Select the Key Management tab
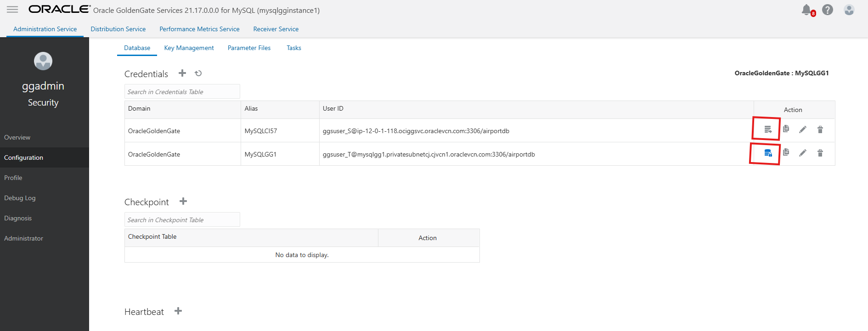Screen dimensions: 868x331 click(189, 48)
